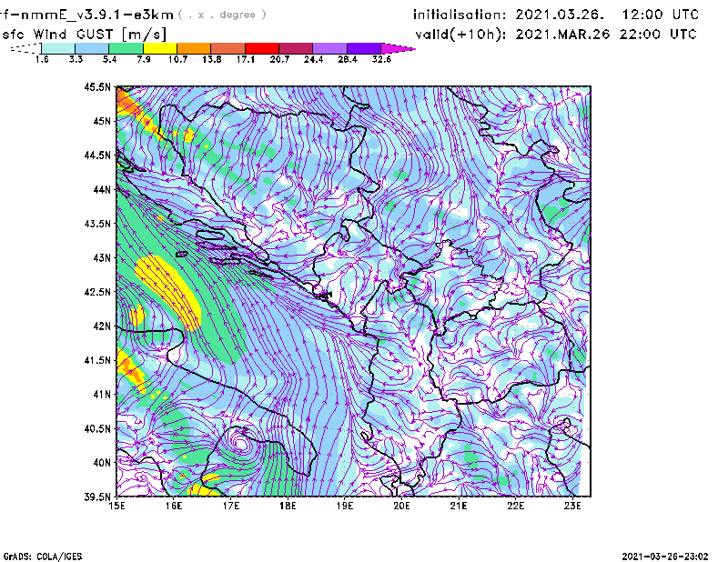
Task: Click the green 5.4–7.9 legend swatch
Action: pos(126,48)
